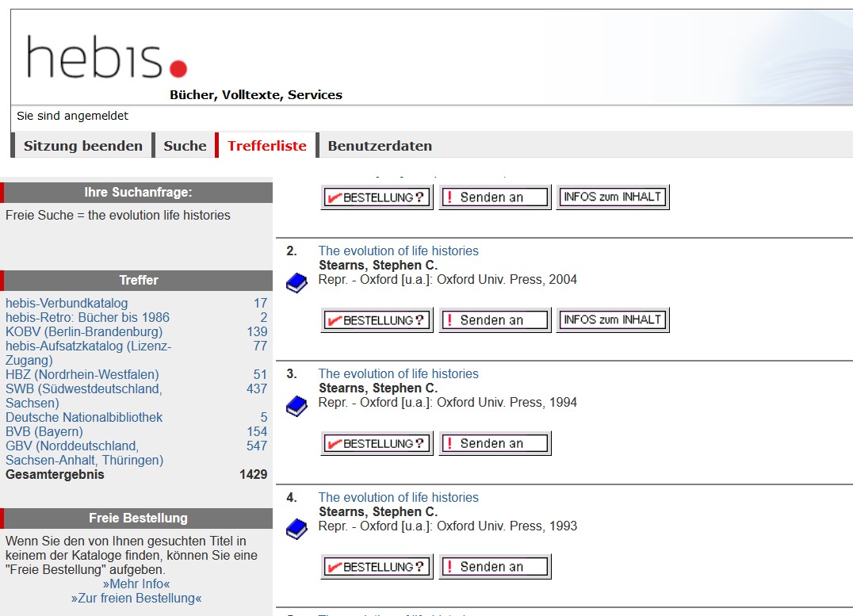The width and height of the screenshot is (853, 616).
Task: Order the 1994 edition via BESTELLUNG
Action: click(x=377, y=443)
